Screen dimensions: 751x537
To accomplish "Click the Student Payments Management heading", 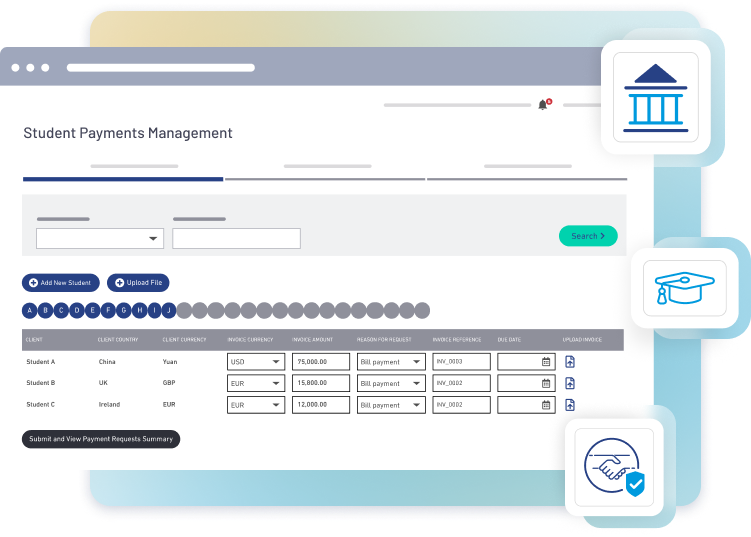I will (128, 133).
